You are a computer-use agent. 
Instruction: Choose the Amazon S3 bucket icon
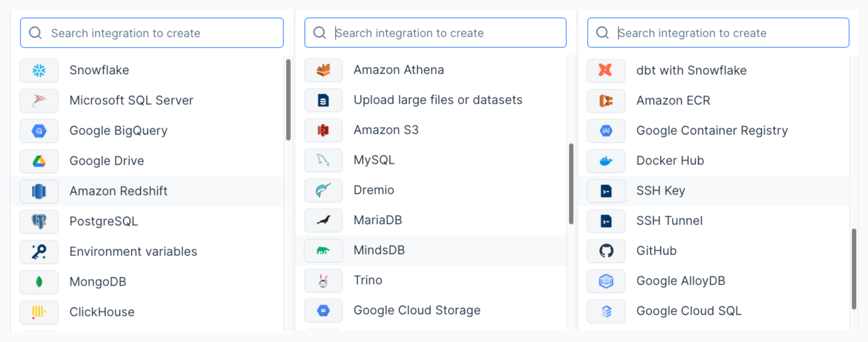coord(323,130)
